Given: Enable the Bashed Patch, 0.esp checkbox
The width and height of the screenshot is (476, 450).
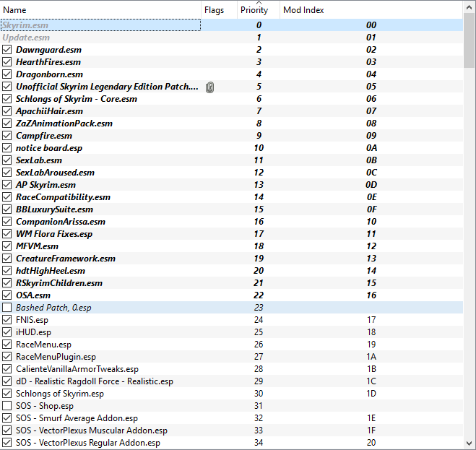Looking at the screenshot, I should [x=7, y=308].
